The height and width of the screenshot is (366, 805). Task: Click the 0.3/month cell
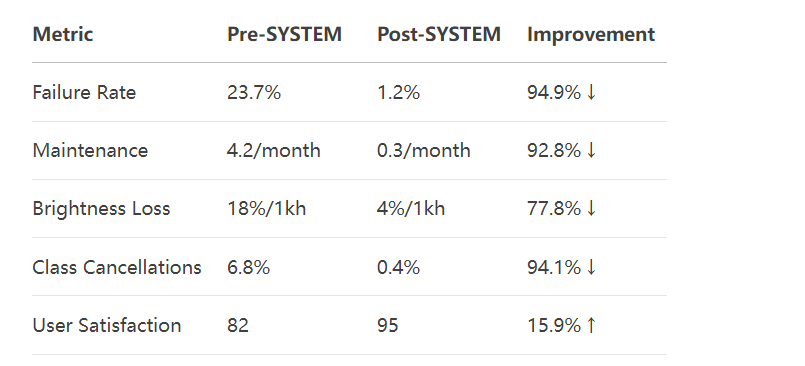(424, 151)
